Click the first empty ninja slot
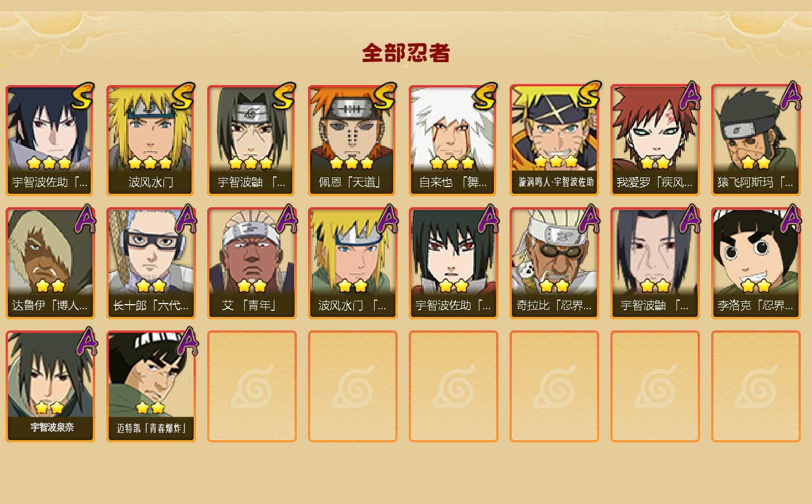Viewport: 812px width, 504px height. [251, 386]
